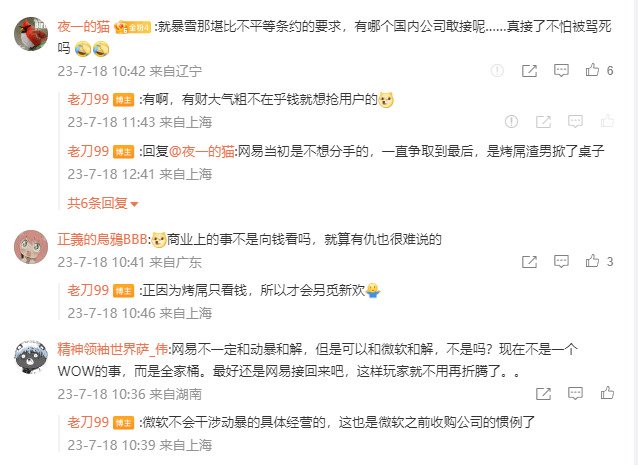Repost 精神领袖世界萨_伟's comment
This screenshot has width=638, height=465.
tap(543, 393)
